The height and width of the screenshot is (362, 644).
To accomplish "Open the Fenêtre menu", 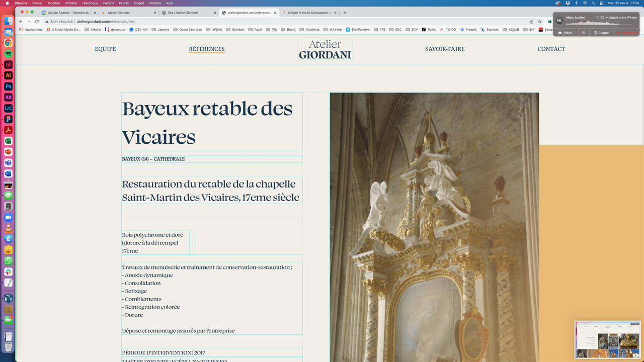I will (155, 3).
